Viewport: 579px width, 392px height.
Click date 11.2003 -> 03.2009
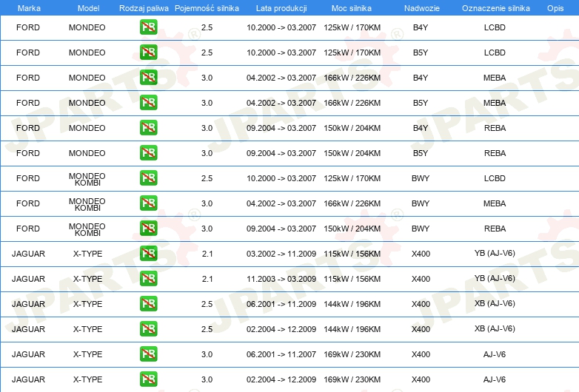coord(281,279)
